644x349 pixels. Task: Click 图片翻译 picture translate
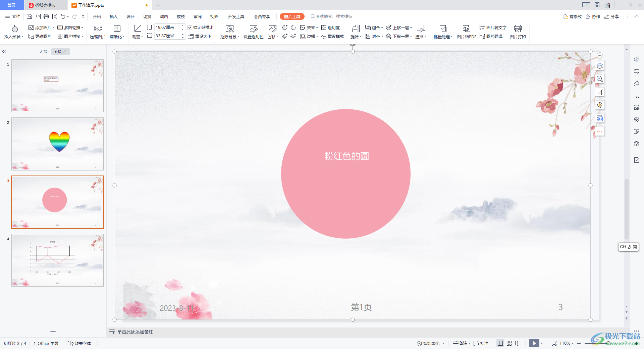point(491,36)
